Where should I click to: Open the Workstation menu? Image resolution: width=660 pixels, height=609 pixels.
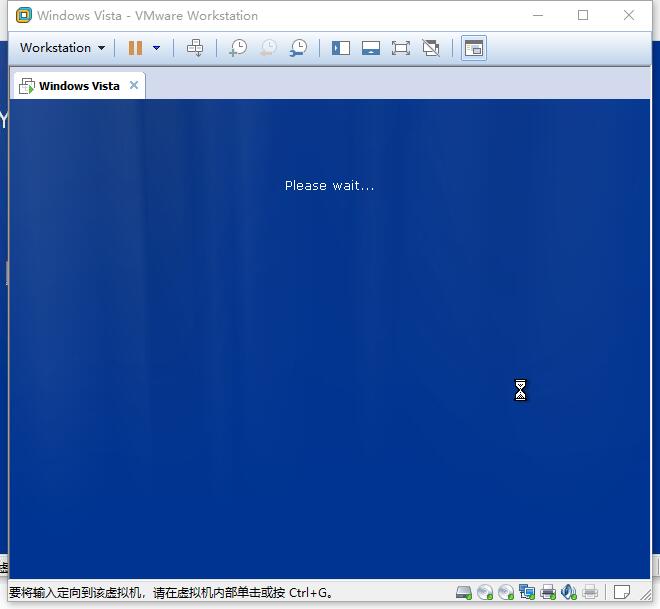click(62, 48)
